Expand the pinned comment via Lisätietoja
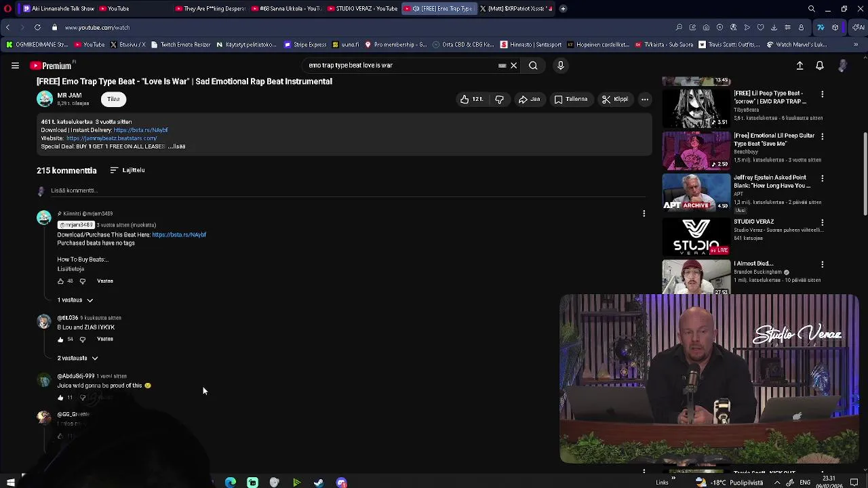Viewport: 868px width, 488px height. (71, 269)
